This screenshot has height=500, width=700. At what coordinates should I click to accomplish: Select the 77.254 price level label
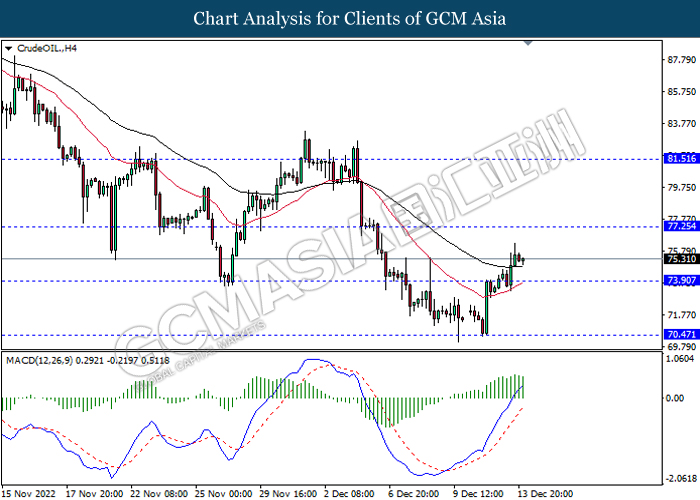click(681, 226)
